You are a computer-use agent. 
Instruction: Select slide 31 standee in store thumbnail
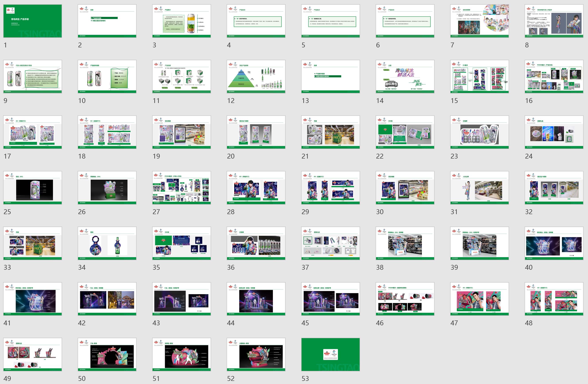480,188
